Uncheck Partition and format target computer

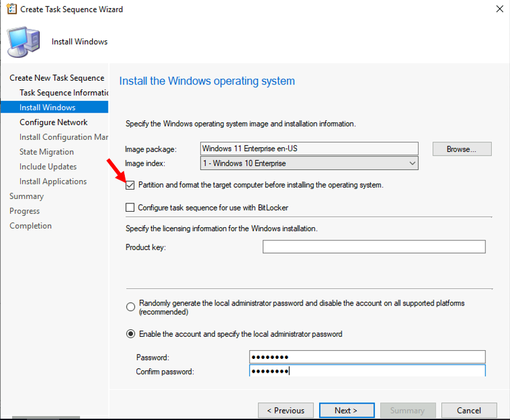[x=130, y=185]
